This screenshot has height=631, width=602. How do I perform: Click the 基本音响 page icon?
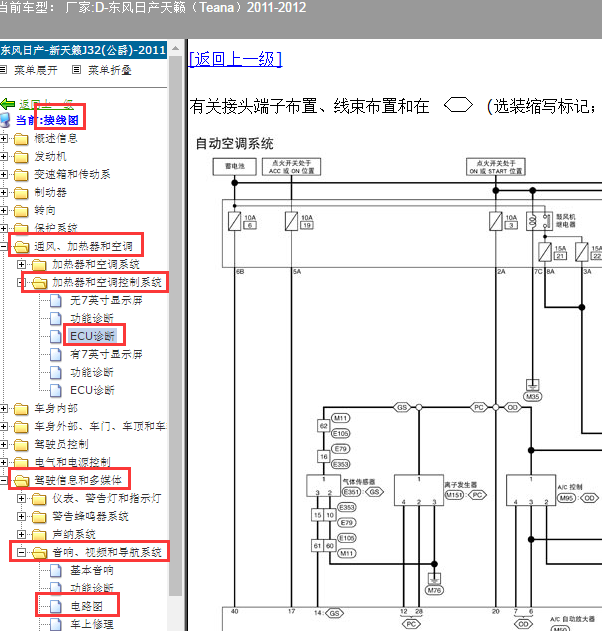56,571
